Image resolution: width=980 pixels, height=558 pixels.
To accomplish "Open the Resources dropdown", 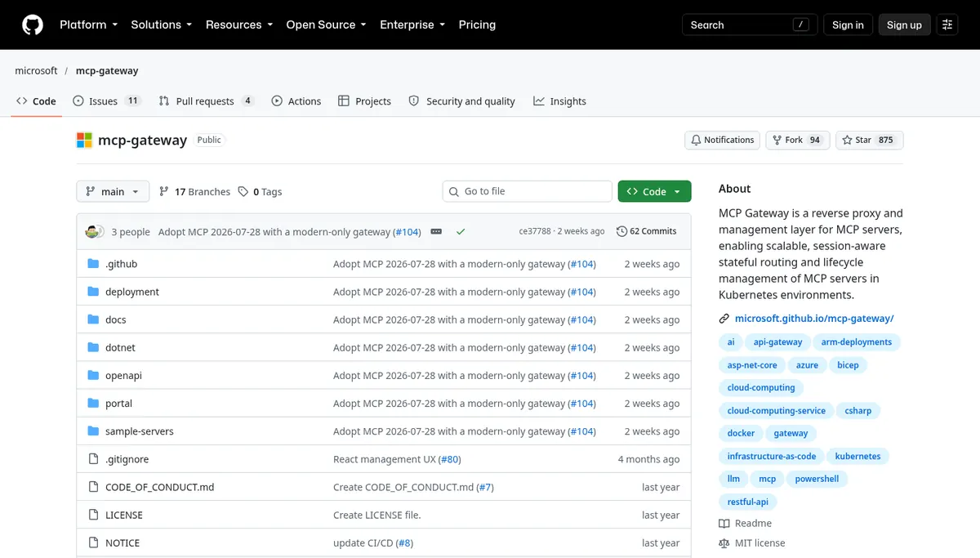I will [239, 25].
